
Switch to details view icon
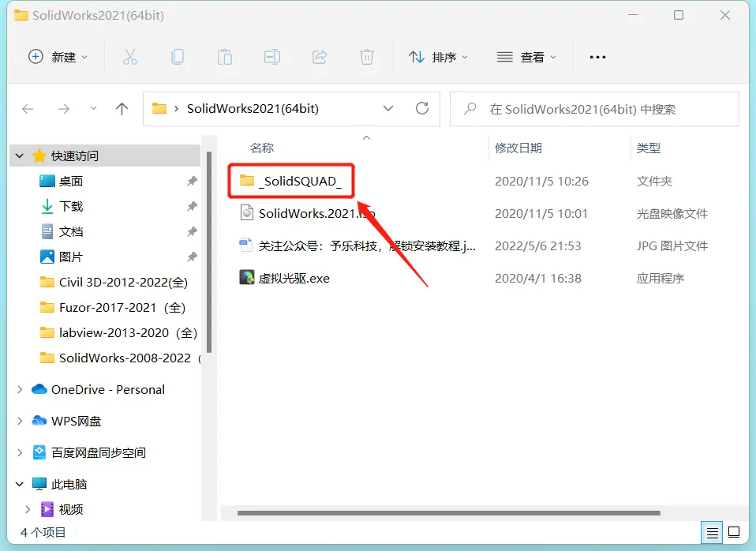712,533
